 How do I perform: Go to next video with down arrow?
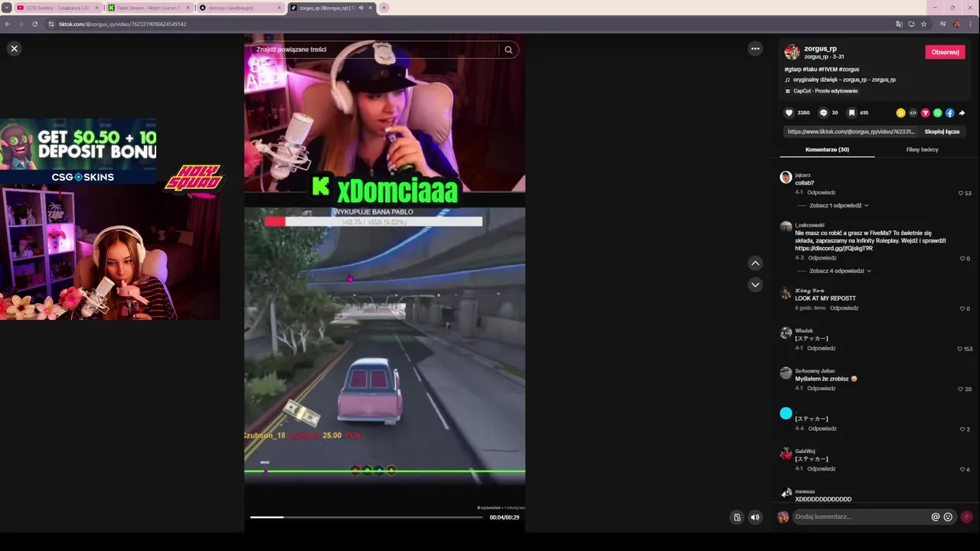(x=755, y=284)
